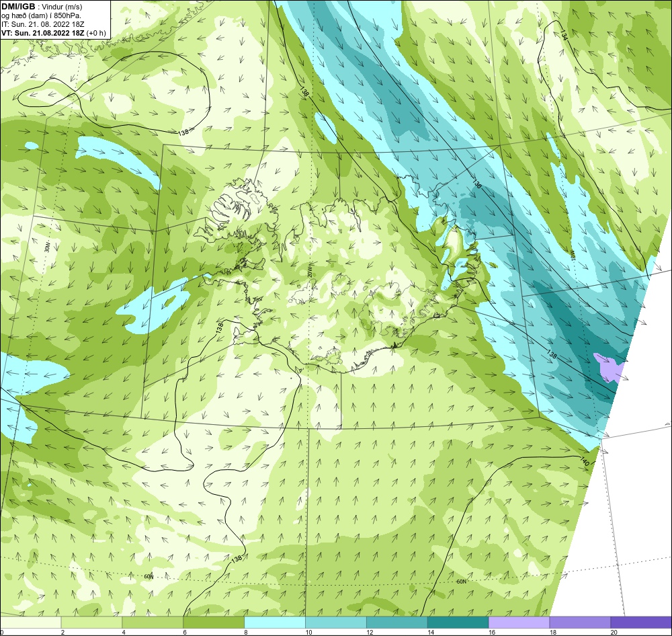
Task: Click the 0–2 m/s palest legend swatch
Action: 31,622
